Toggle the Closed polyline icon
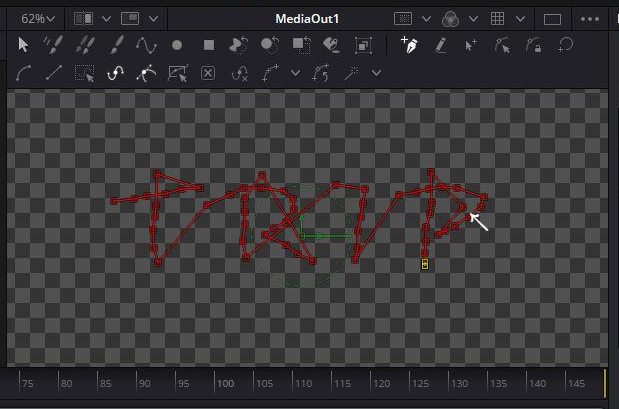The width and height of the screenshot is (619, 409). (565, 45)
